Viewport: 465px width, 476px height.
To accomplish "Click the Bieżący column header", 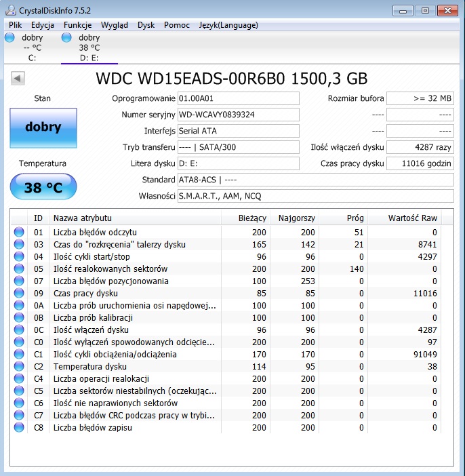I will click(x=245, y=218).
